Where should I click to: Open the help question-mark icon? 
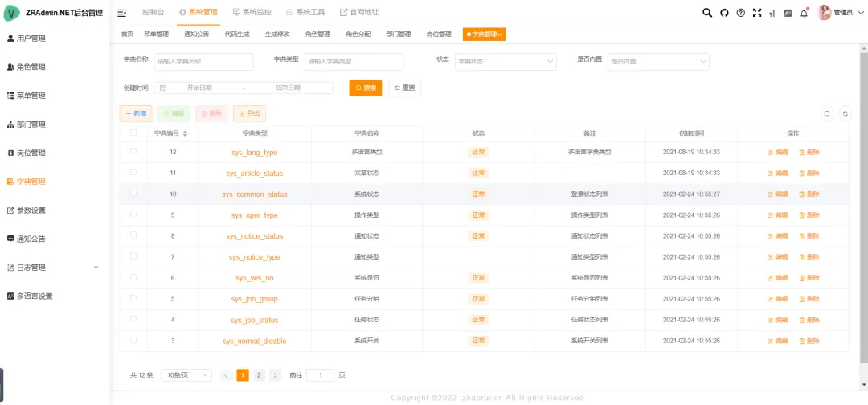pos(741,13)
